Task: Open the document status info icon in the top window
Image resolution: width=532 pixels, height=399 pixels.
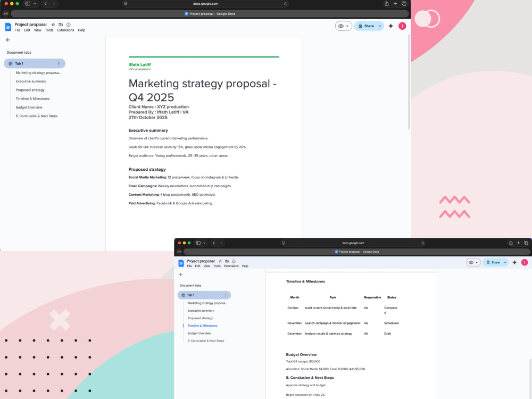Action: (69, 24)
